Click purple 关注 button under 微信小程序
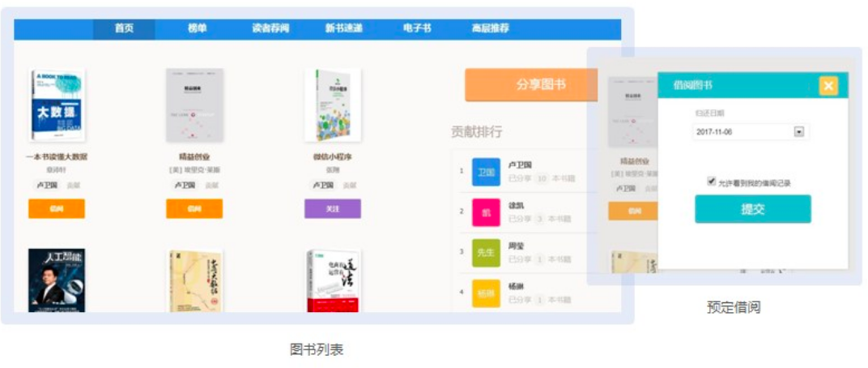The image size is (868, 368). point(332,209)
